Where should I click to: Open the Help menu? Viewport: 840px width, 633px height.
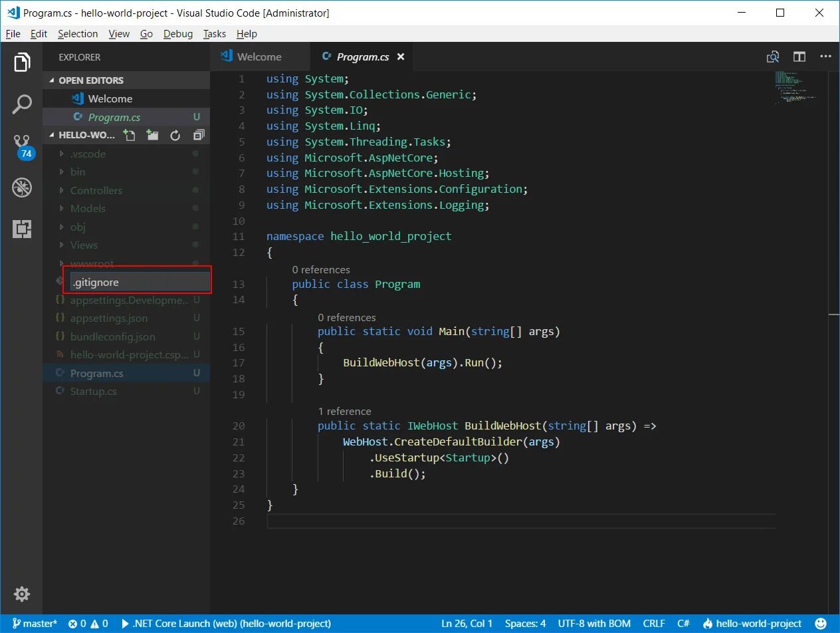click(x=247, y=34)
